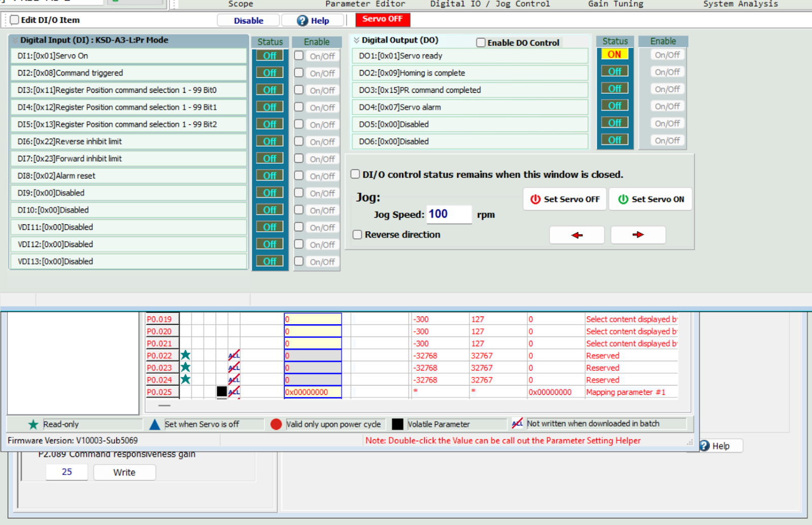The width and height of the screenshot is (812, 525).
Task: Click the red circle power cycle legend icon
Action: [x=276, y=424]
